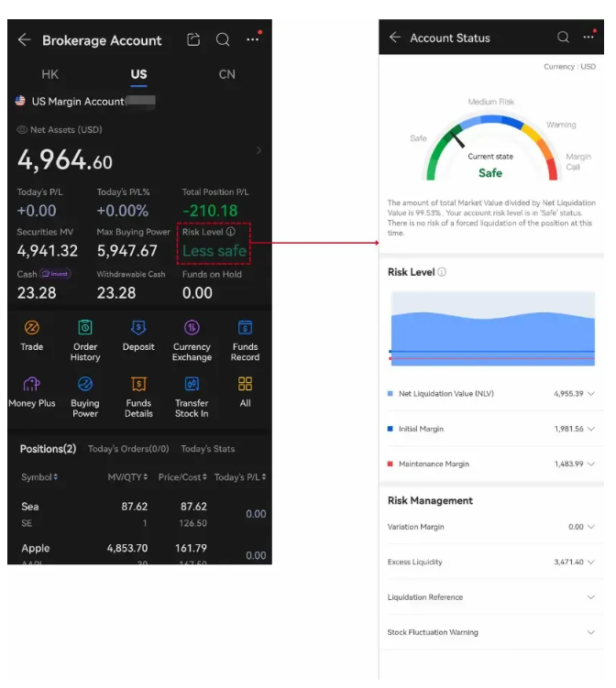Go back from Account Status screen

[x=395, y=38]
